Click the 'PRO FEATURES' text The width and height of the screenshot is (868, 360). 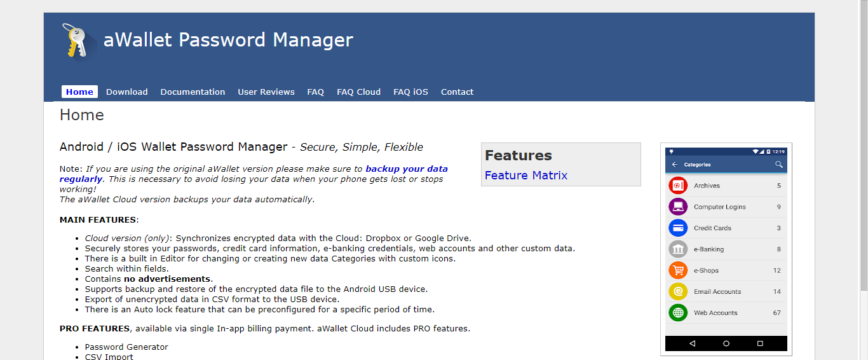[95, 329]
